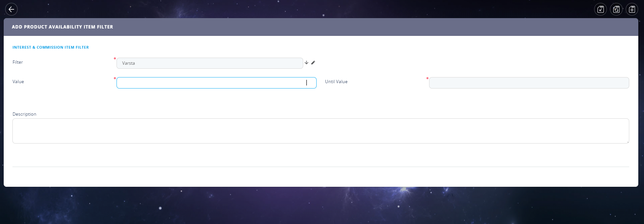Click the pencil edit icon beside Filter
The width and height of the screenshot is (644, 224).
pos(313,63)
